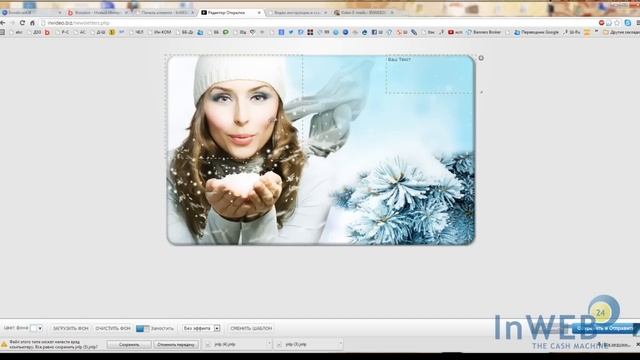The image size is (640, 360).
Task: Open the browser home page
Action: pyautogui.click(x=32, y=23)
